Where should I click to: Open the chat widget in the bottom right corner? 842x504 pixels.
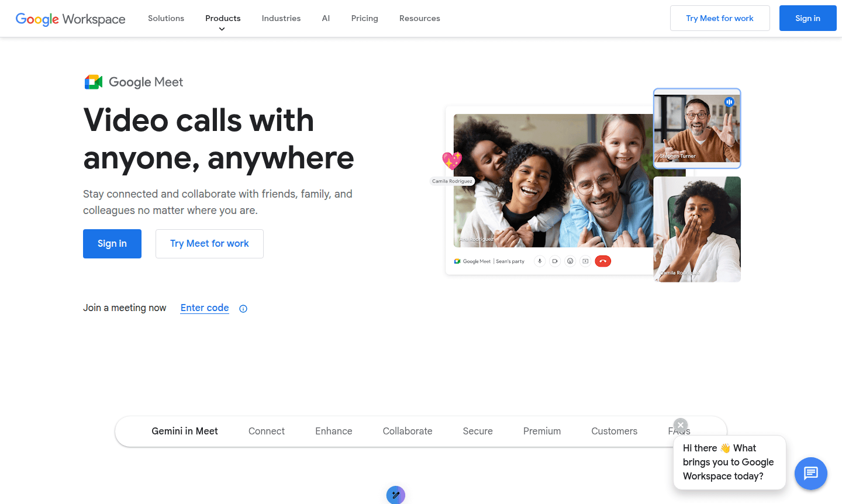811,474
